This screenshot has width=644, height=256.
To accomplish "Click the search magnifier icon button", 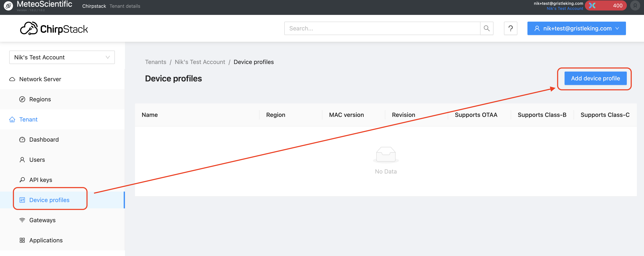I will [487, 28].
